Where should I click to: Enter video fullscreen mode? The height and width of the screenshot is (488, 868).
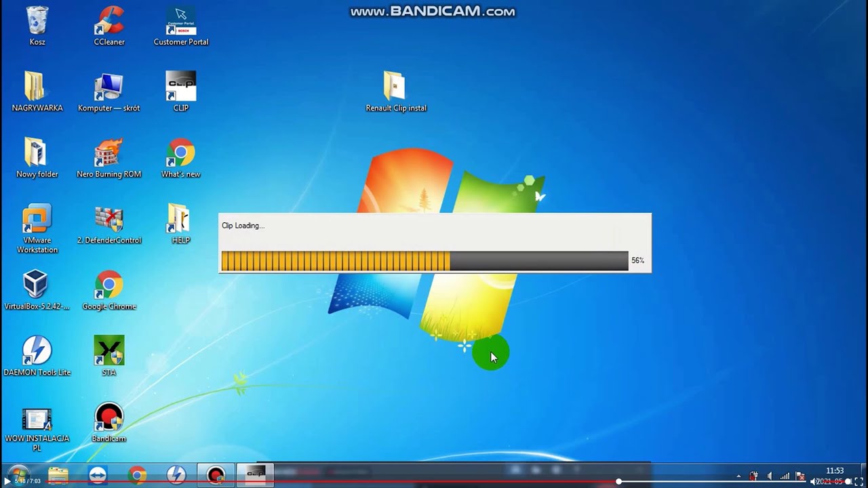pos(859,481)
